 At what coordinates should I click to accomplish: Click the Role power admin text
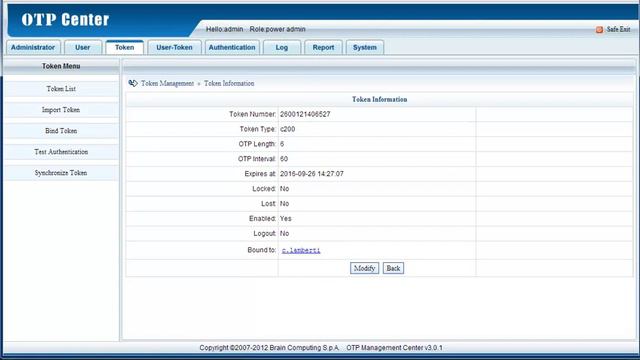[278, 29]
